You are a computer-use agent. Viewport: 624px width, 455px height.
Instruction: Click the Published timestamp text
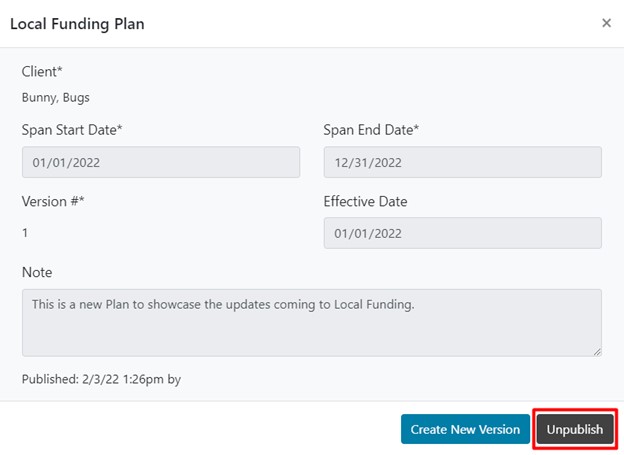[x=101, y=379]
